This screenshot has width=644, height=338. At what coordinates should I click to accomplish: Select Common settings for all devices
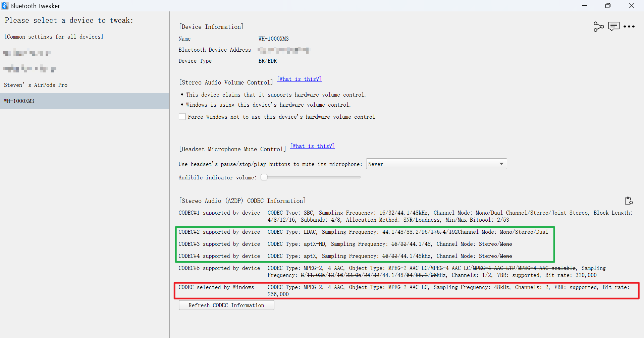point(54,37)
